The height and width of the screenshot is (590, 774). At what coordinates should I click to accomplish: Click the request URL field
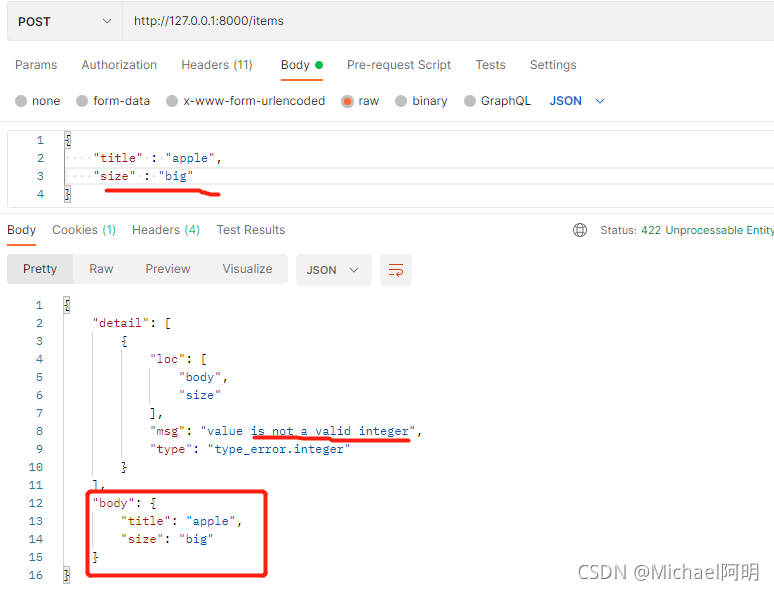(x=448, y=21)
